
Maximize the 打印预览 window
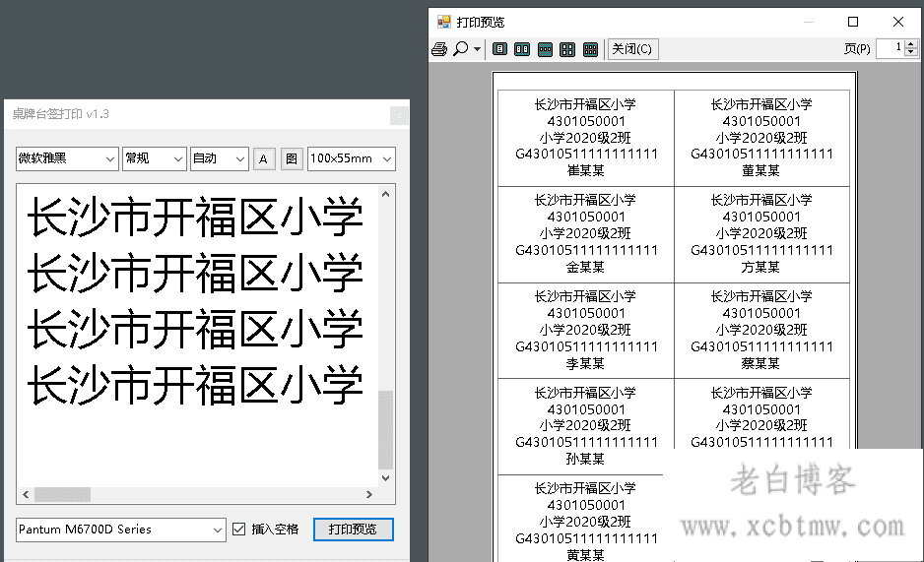(x=853, y=22)
